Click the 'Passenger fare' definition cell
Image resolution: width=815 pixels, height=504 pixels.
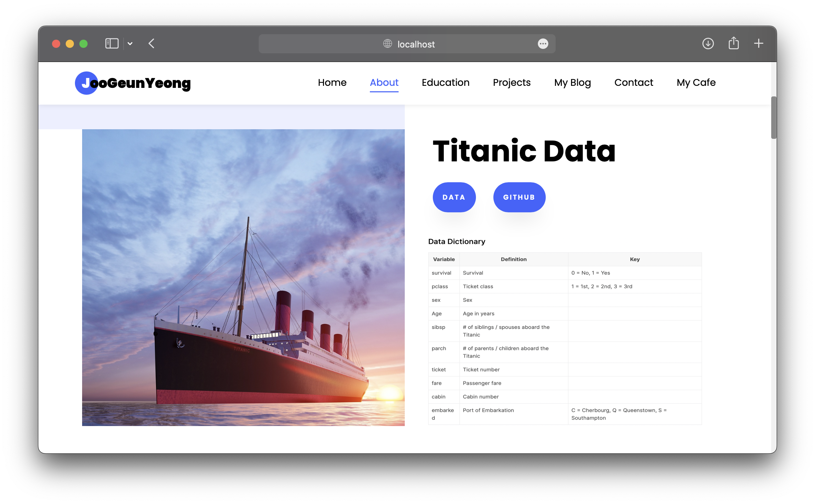point(514,383)
